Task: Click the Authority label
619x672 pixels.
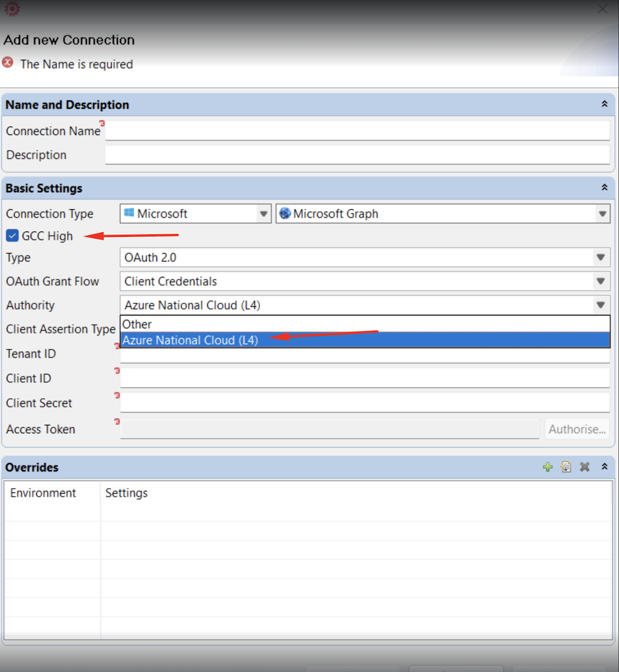Action: (x=30, y=305)
